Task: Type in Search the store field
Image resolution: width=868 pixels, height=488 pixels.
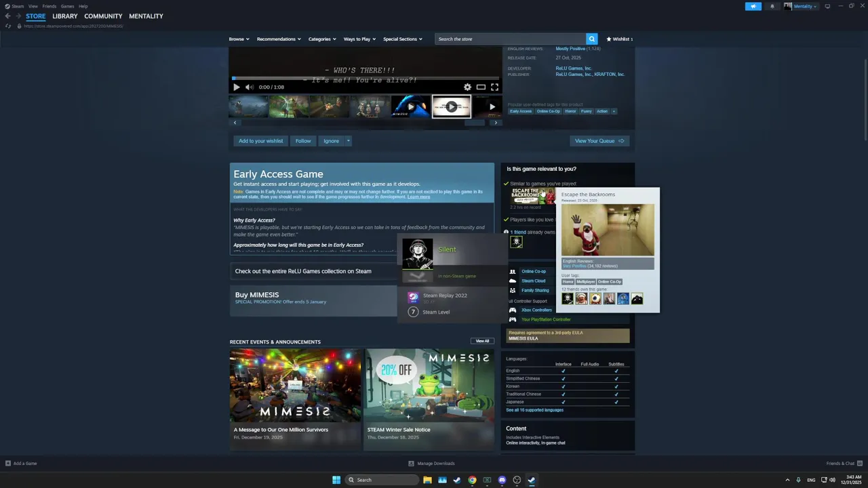Action: tap(511, 39)
